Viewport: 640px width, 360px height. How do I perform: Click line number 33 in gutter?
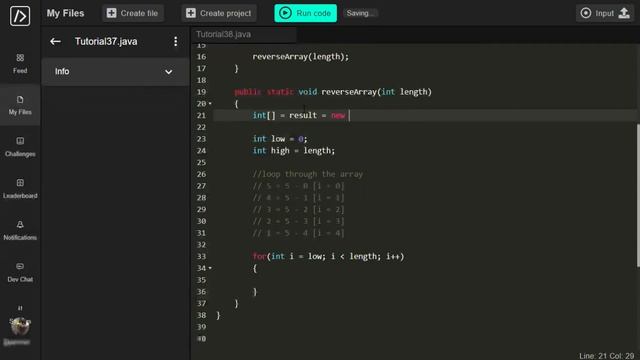201,256
